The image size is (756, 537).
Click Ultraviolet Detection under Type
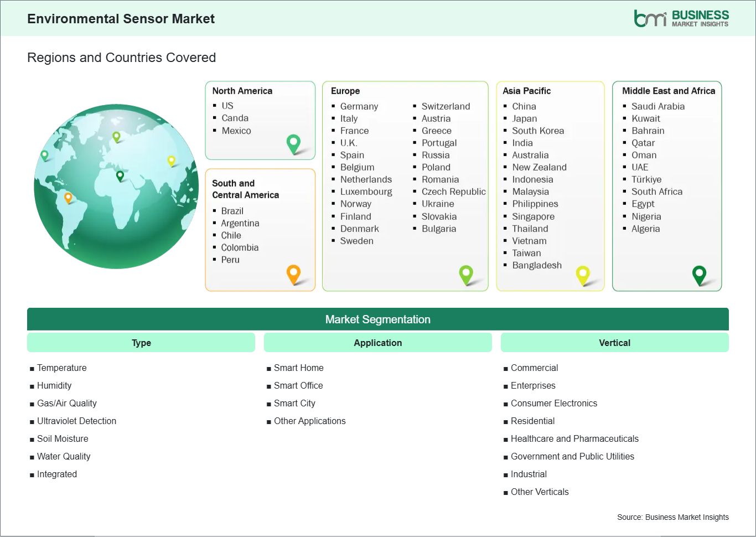point(76,421)
